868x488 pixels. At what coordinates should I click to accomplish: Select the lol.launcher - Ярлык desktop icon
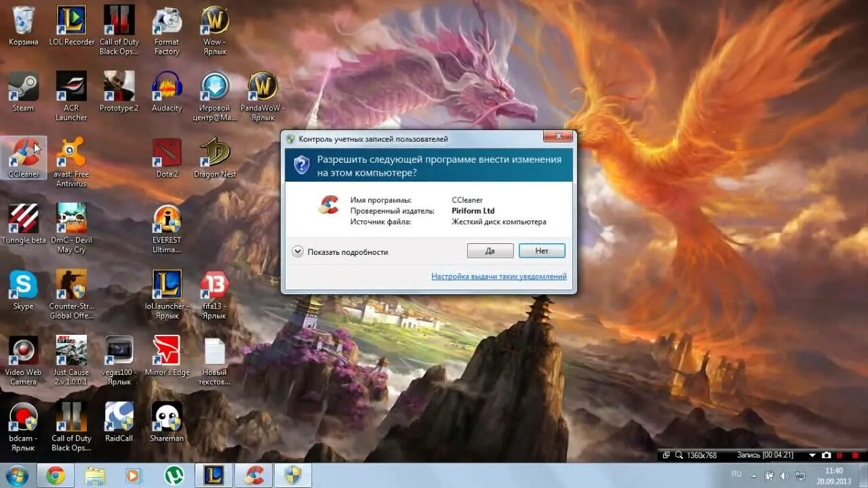[167, 295]
